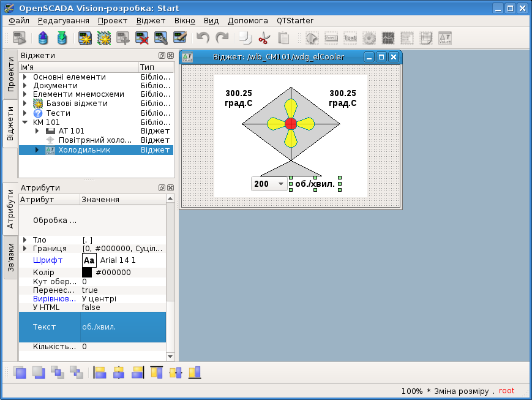The height and width of the screenshot is (400, 532).
Task: Click the align left icon in the bottom toolbar
Action: click(100, 372)
